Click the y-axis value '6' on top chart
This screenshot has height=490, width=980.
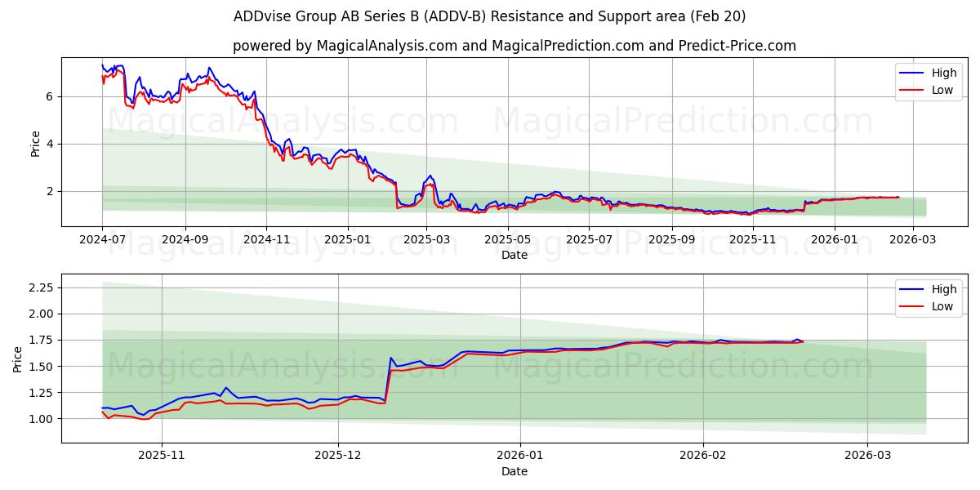tap(50, 96)
